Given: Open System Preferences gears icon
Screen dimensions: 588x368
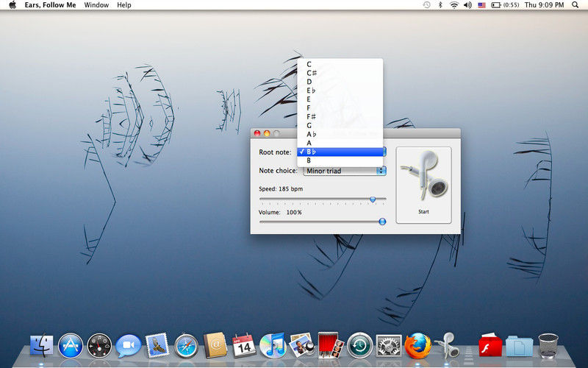Looking at the screenshot, I should click(x=389, y=345).
